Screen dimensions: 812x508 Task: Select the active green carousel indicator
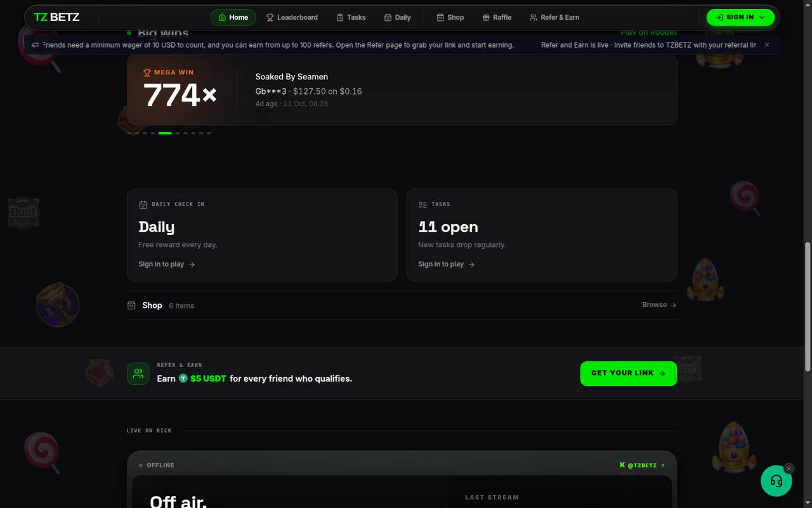[x=165, y=133]
